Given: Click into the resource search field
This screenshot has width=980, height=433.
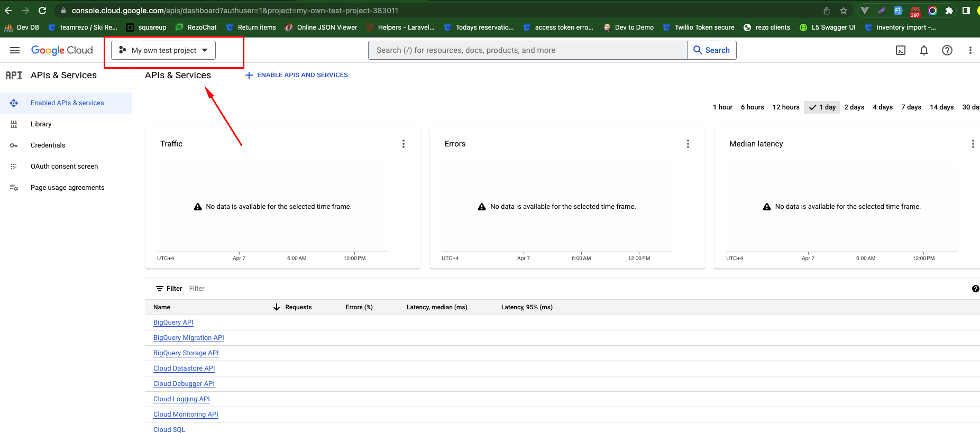Looking at the screenshot, I should [527, 50].
